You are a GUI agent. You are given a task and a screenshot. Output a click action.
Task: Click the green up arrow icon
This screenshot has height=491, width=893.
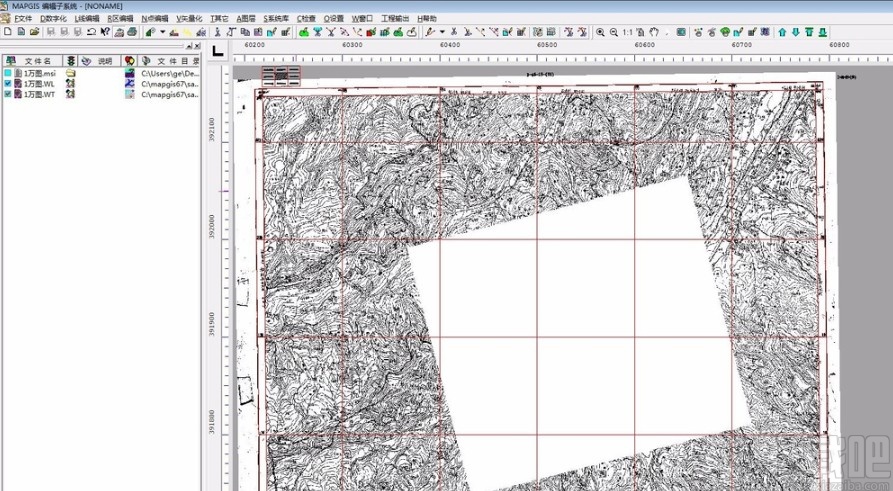782,32
